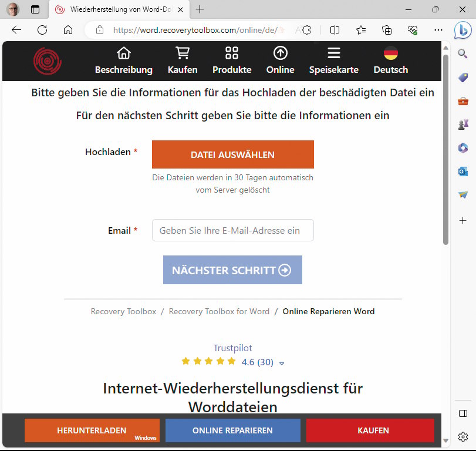
Task: Focus the E-Mail-Adresse input field
Action: pos(233,230)
